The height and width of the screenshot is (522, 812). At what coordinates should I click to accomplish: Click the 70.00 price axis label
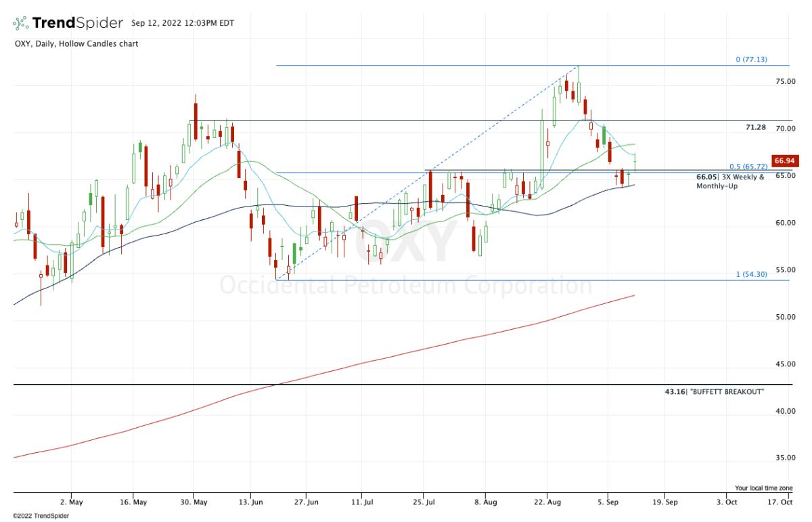(785, 129)
